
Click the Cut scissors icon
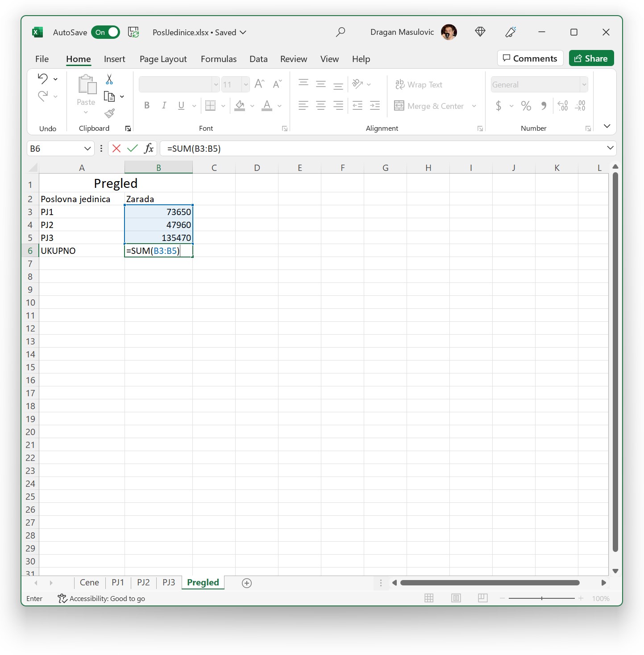coord(109,79)
